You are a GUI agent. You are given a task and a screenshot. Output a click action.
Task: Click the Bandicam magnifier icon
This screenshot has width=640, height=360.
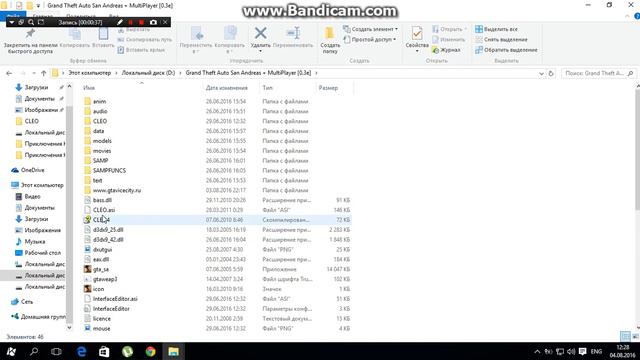click(x=31, y=22)
